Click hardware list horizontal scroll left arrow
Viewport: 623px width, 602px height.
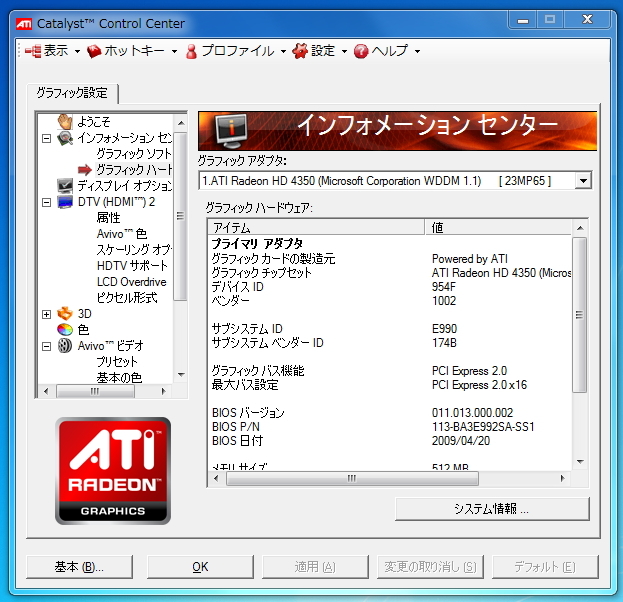coord(216,478)
